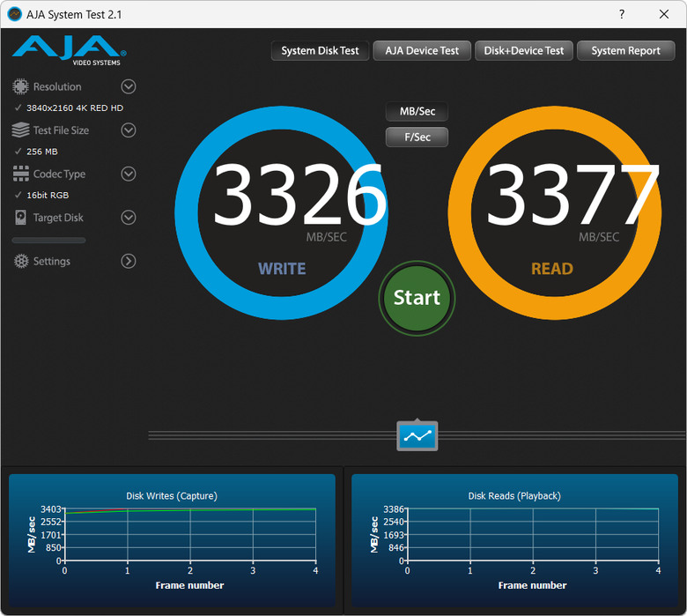
Task: Click the Disk Reads (Playback) graph
Action: click(515, 540)
